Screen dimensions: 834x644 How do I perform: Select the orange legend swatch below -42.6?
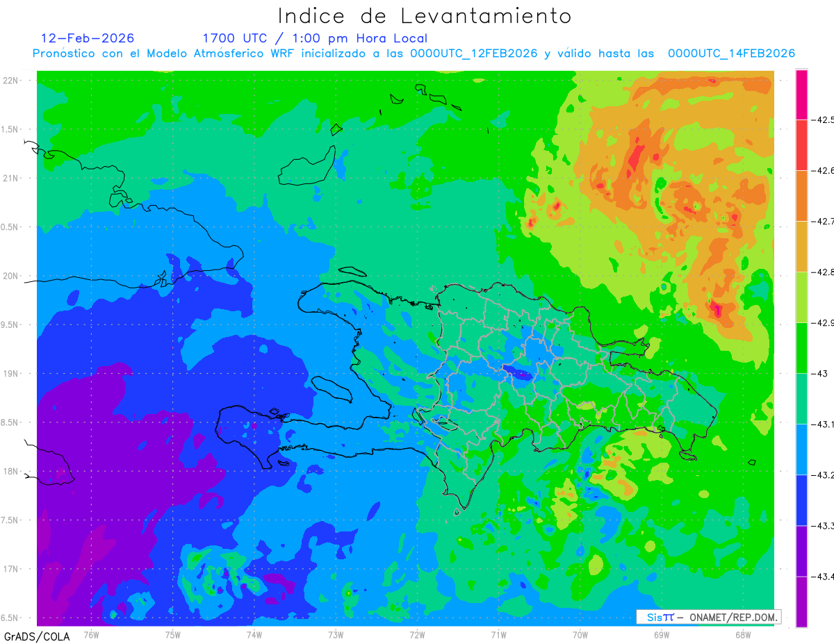[x=801, y=196]
